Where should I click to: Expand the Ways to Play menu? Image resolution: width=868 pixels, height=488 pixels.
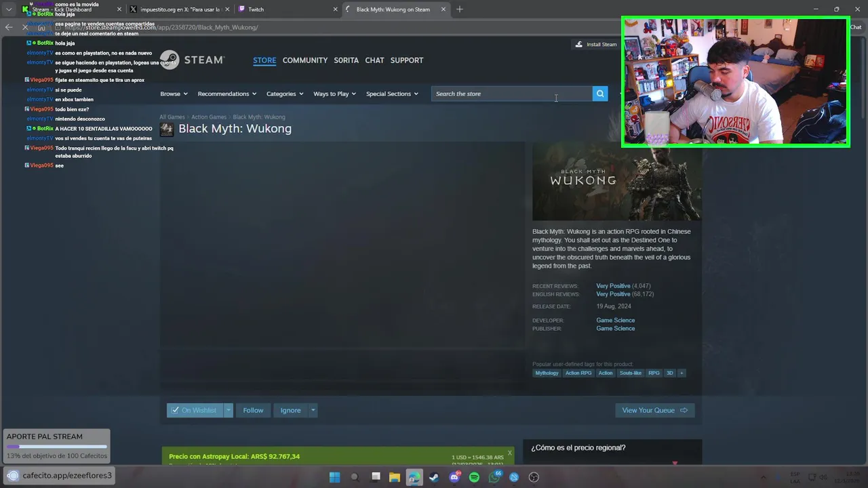click(x=334, y=94)
